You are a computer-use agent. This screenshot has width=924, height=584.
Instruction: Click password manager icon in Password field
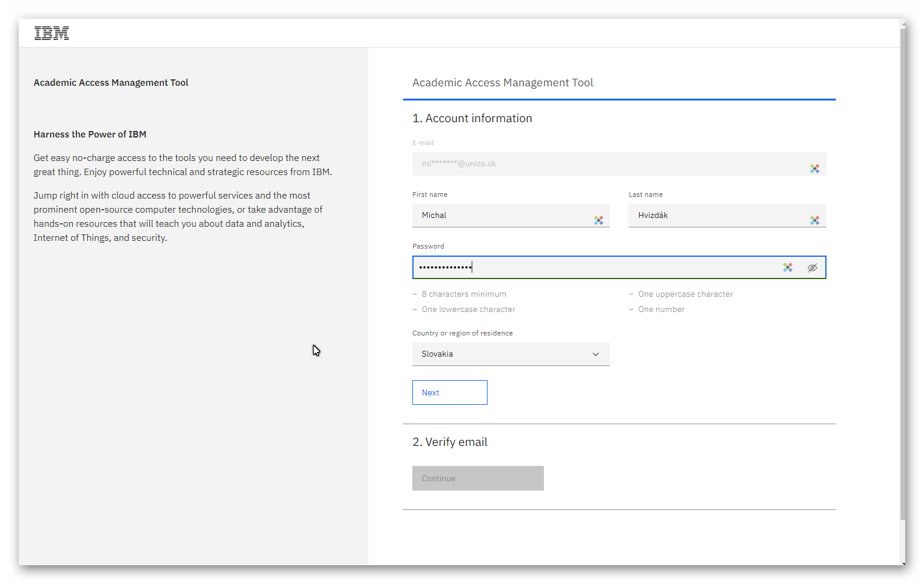point(788,267)
